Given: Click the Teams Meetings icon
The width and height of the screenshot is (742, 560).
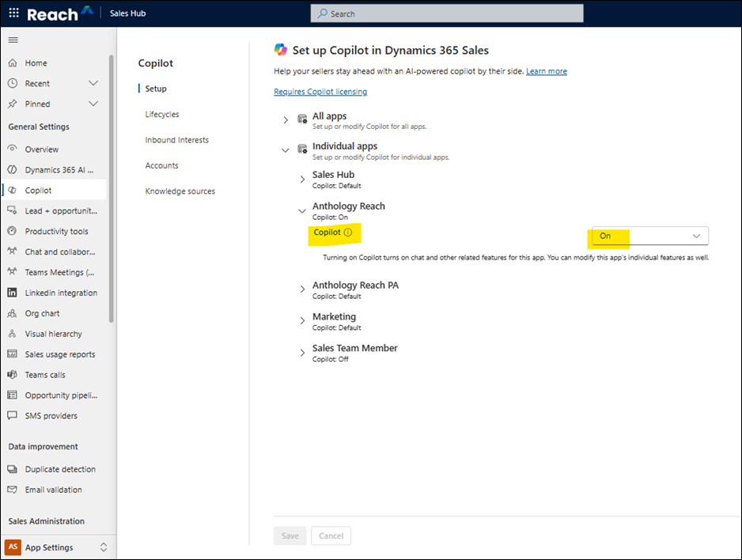Looking at the screenshot, I should click(x=13, y=272).
